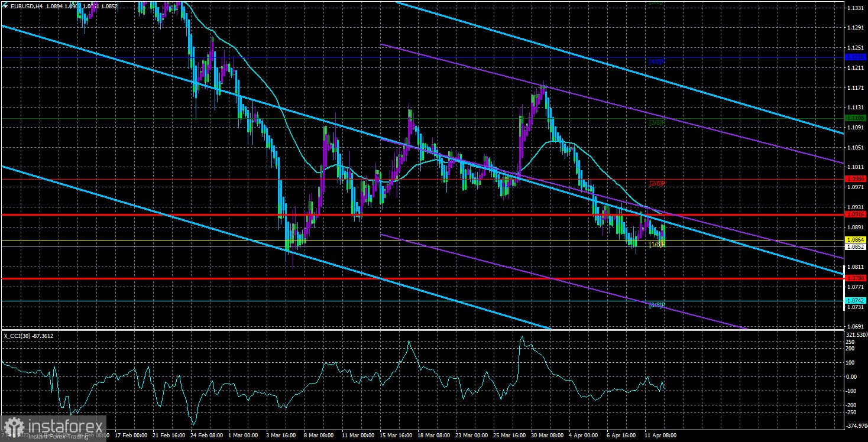This screenshot has width=868, height=442.
Task: Click the 1.0691 value on price axis
Action: coord(856,326)
